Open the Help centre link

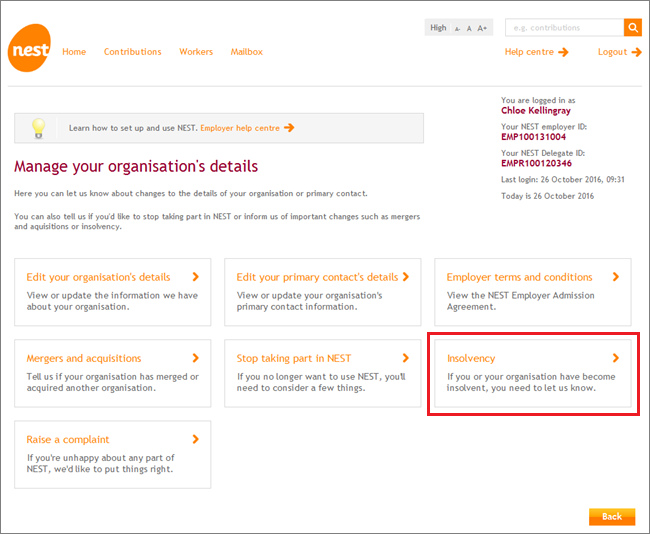529,52
